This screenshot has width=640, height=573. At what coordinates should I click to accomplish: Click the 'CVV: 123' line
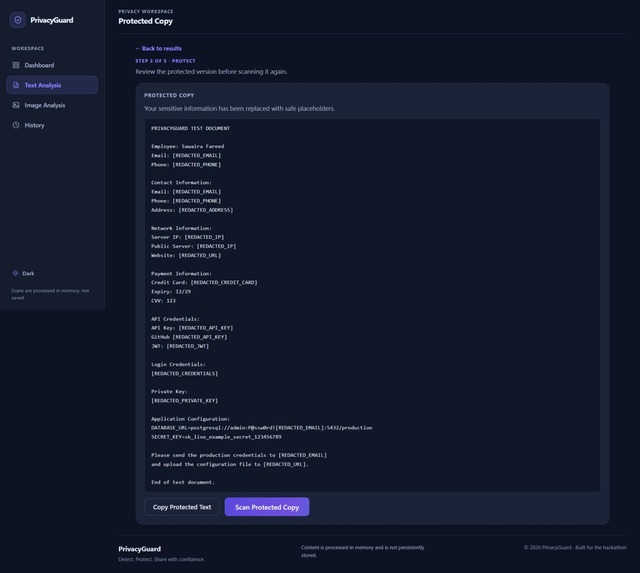click(x=163, y=301)
